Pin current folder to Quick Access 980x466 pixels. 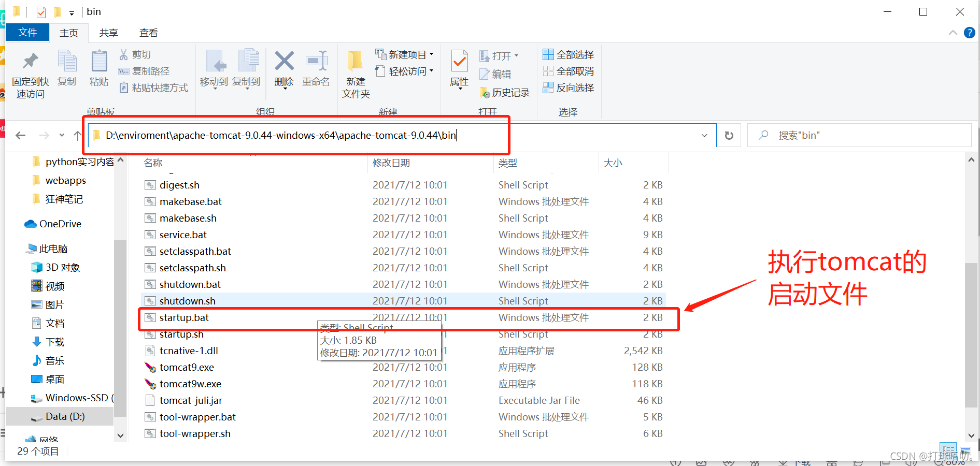30,72
